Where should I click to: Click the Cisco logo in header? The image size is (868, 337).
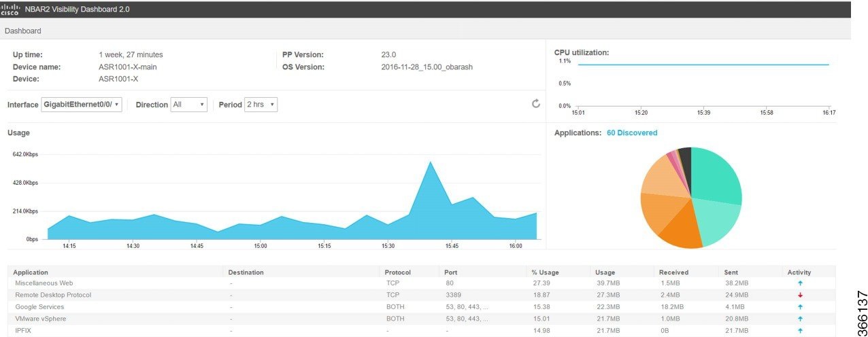pyautogui.click(x=10, y=10)
